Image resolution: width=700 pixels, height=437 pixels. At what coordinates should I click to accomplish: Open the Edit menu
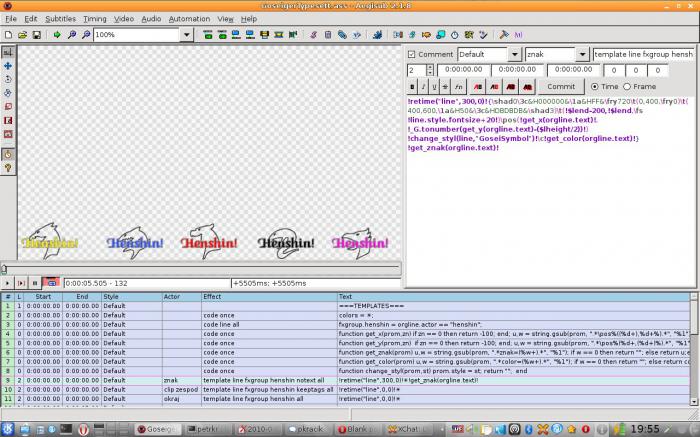(30, 19)
